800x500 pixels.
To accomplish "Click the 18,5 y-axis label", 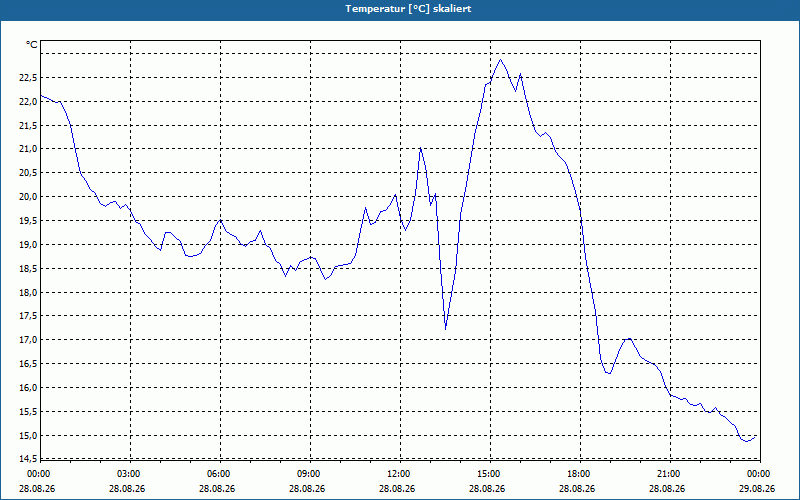I will click(x=29, y=268).
